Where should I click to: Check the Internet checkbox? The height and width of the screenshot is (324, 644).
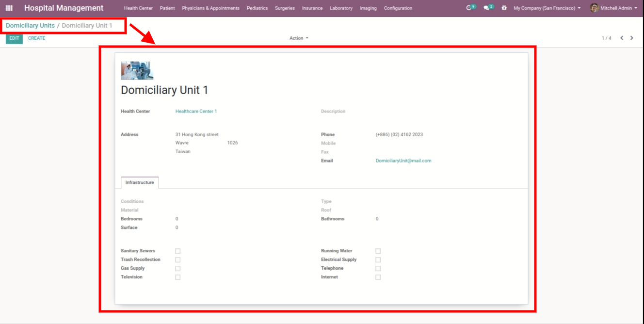pos(378,277)
